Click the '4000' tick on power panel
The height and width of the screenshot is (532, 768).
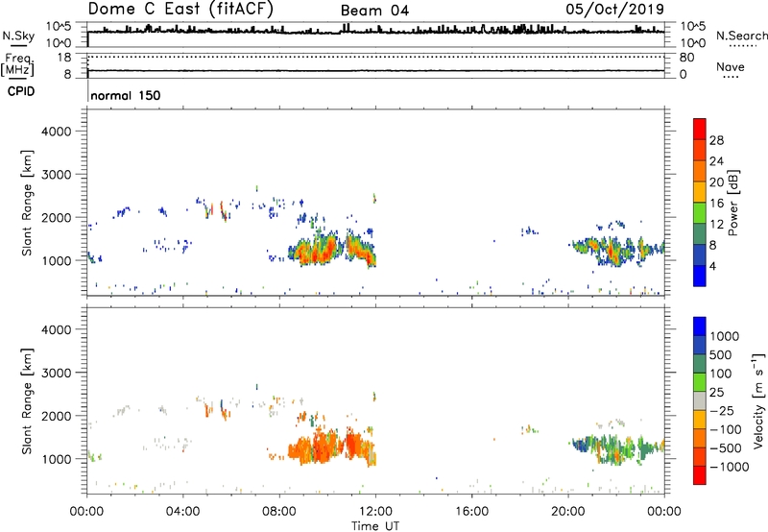(x=57, y=132)
